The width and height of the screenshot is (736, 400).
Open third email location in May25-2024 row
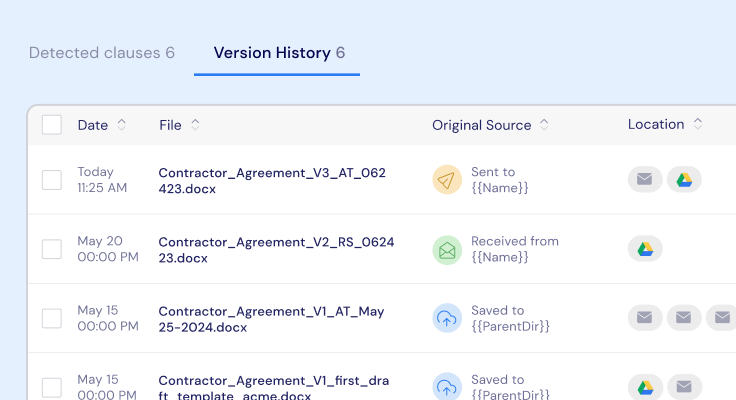pos(722,318)
